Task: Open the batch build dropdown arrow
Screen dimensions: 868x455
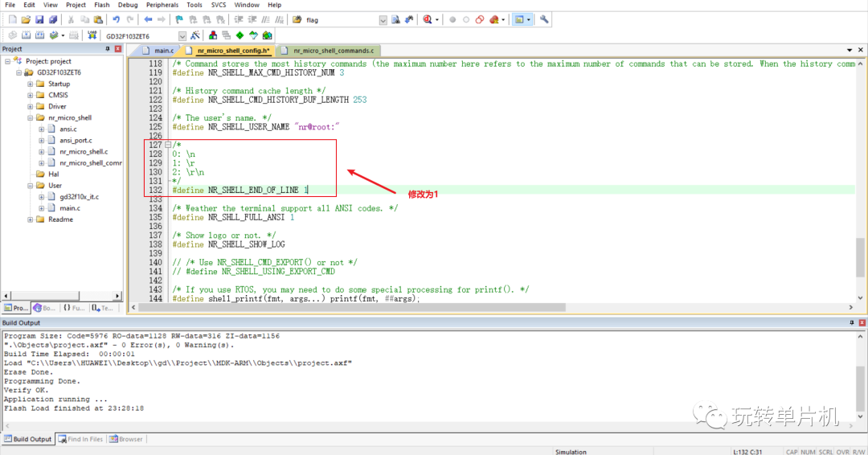Action: 63,36
